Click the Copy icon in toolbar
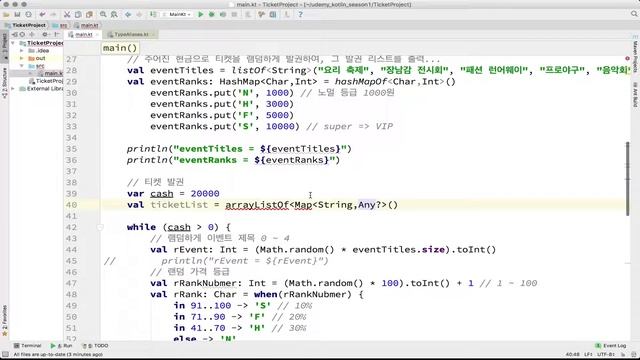 point(78,14)
